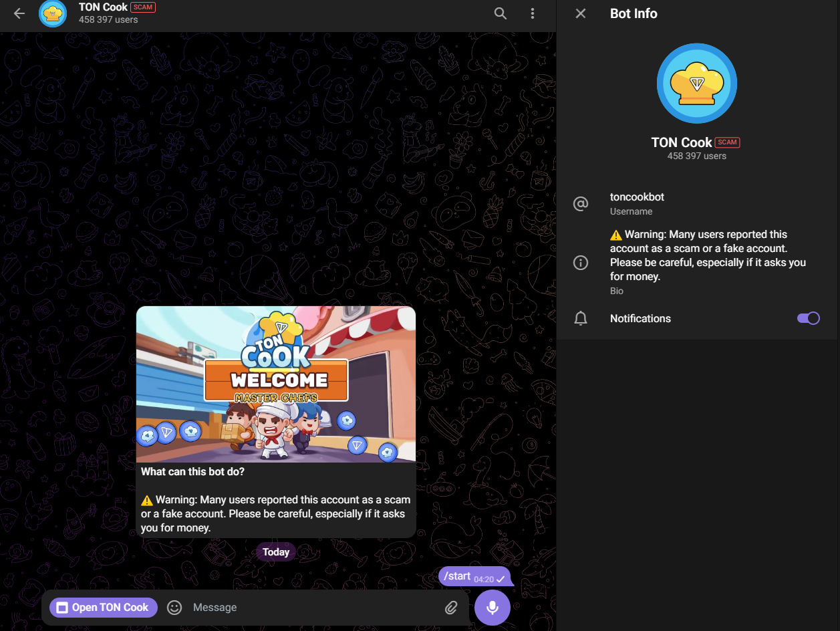Image resolution: width=840 pixels, height=631 pixels.
Task: Click the SCAM badge in chat header
Action: point(142,7)
